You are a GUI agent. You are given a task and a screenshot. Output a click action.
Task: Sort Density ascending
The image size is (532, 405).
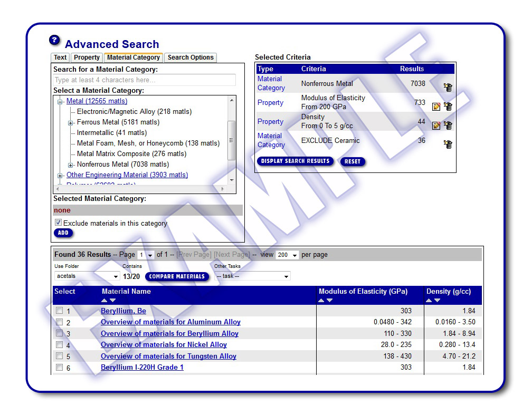click(429, 301)
